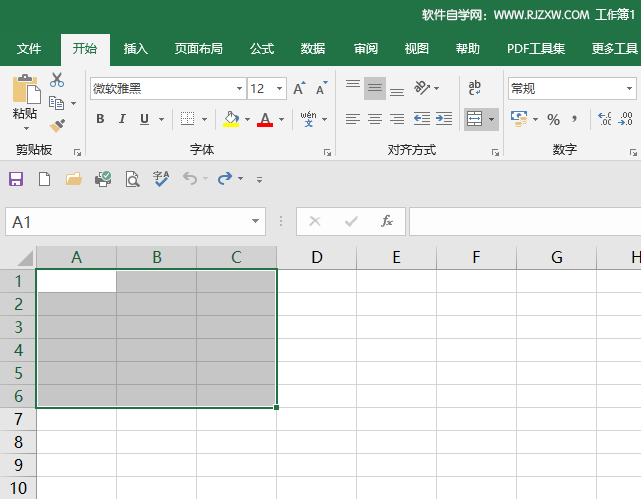Increase font size with large A
Image resolution: width=641 pixels, height=499 pixels.
(x=299, y=88)
